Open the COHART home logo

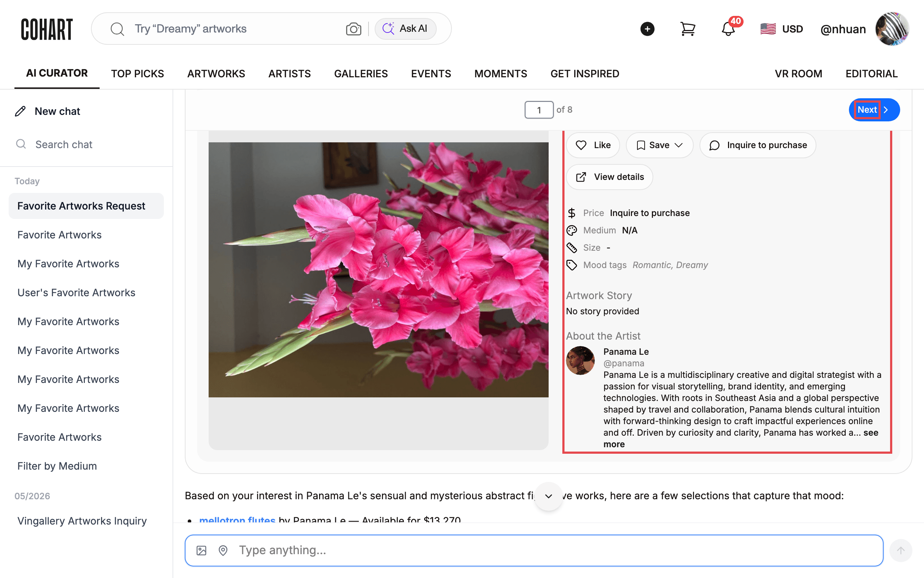tap(47, 29)
